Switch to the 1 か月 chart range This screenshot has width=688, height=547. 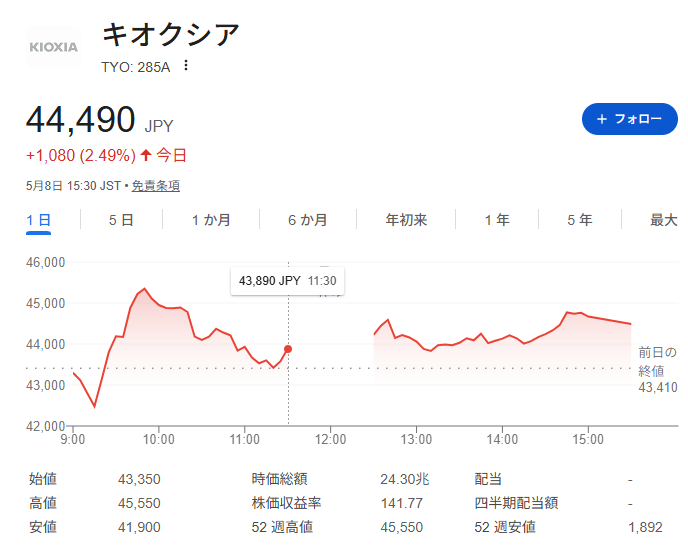[211, 220]
